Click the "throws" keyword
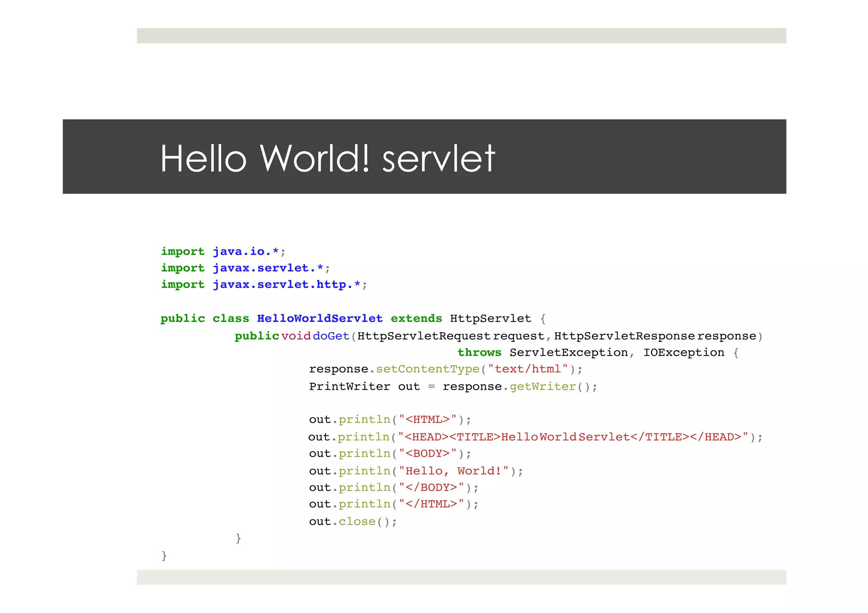This screenshot has width=868, height=613. coord(479,352)
